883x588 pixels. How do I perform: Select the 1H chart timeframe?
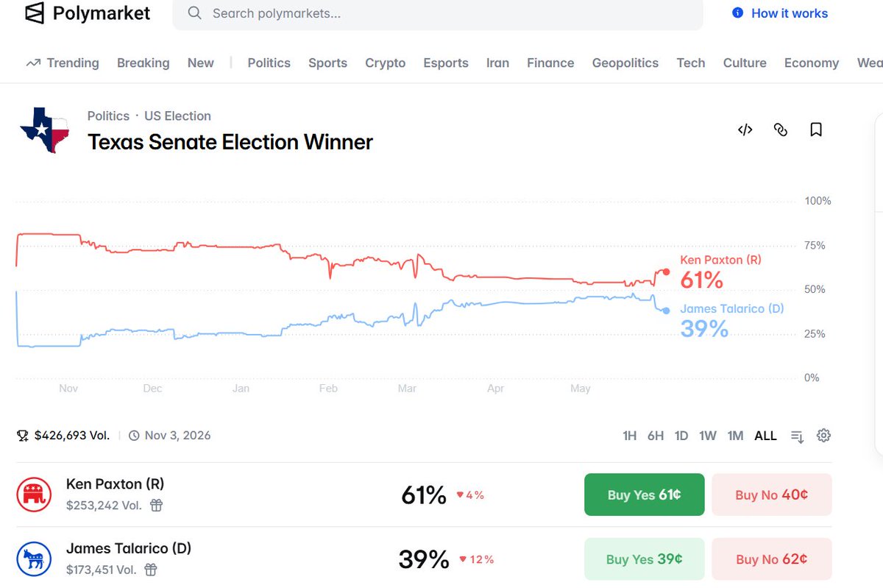[629, 436]
